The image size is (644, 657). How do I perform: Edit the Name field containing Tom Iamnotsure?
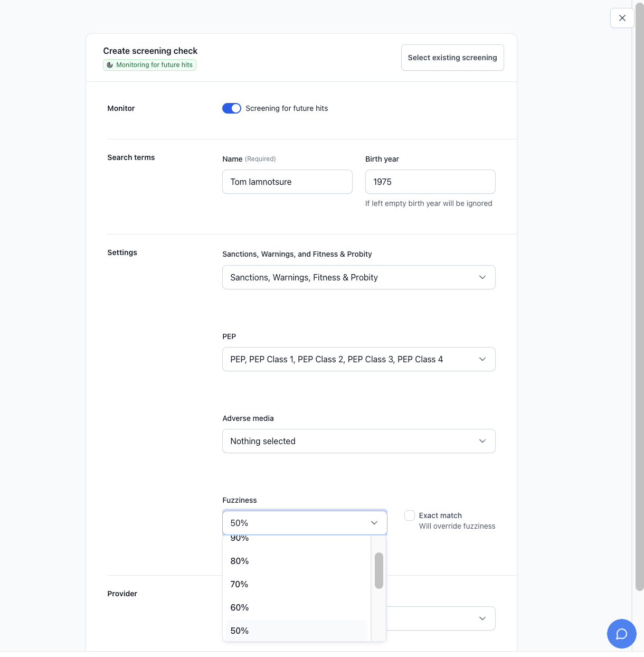point(287,182)
